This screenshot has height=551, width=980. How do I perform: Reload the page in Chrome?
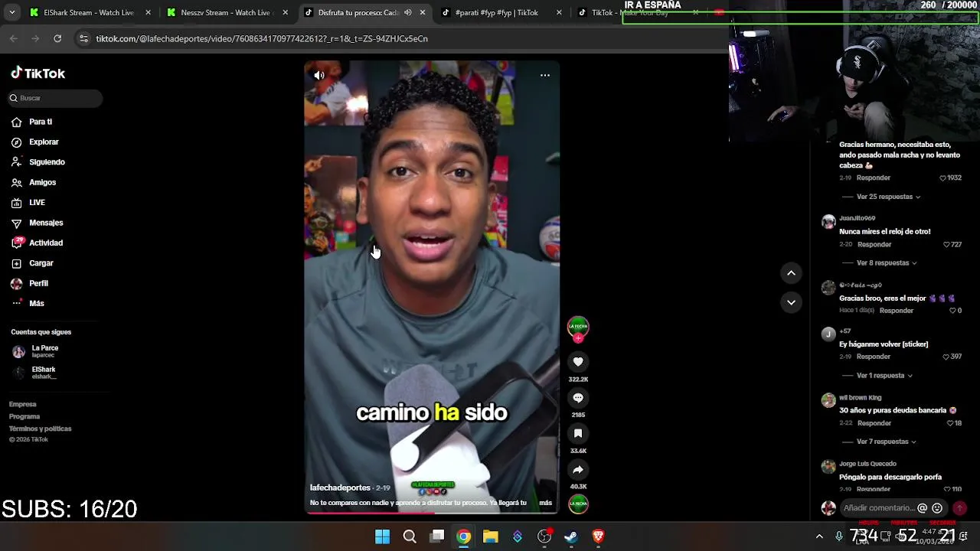click(57, 38)
